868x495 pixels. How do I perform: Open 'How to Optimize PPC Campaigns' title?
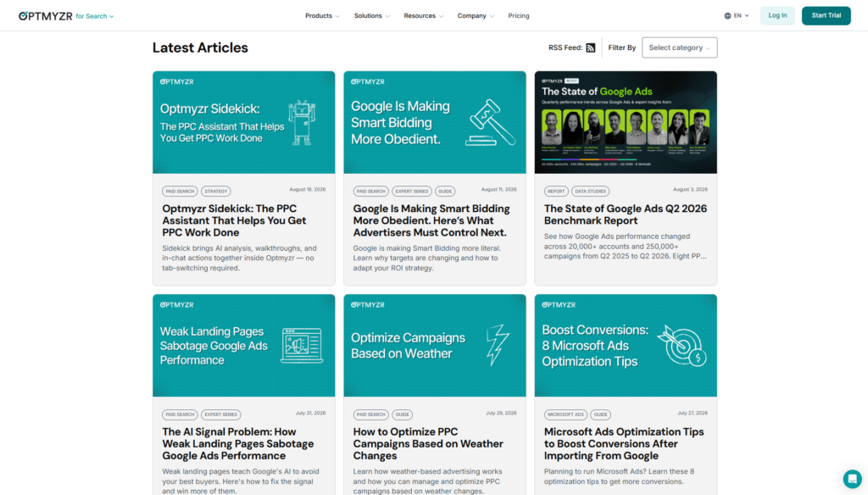[428, 443]
